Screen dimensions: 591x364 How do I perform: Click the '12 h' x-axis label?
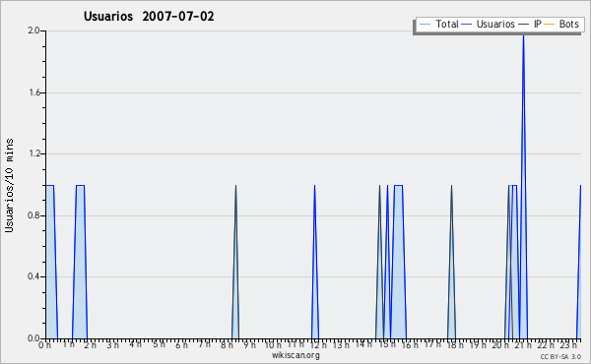point(319,344)
